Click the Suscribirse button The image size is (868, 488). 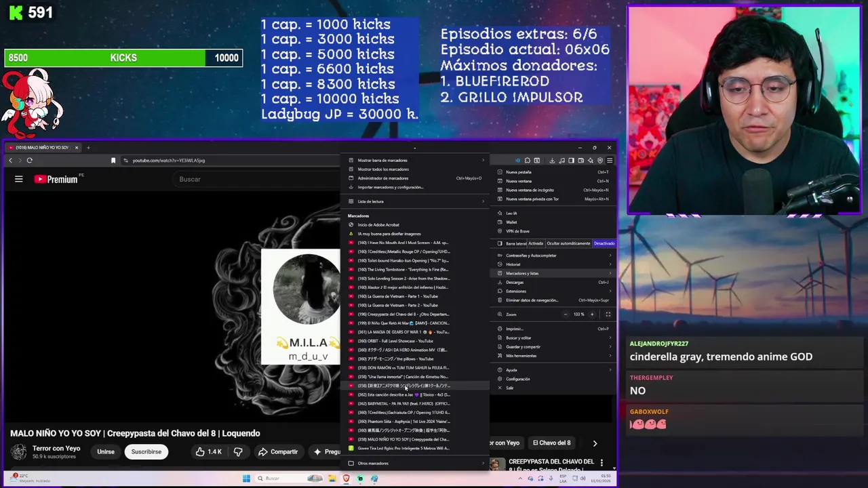pos(146,452)
